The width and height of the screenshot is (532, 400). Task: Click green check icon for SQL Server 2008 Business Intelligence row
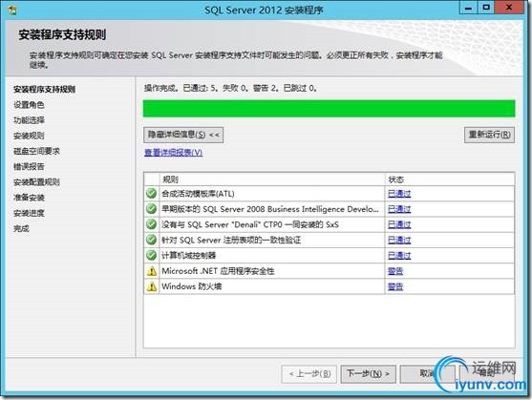(x=151, y=209)
